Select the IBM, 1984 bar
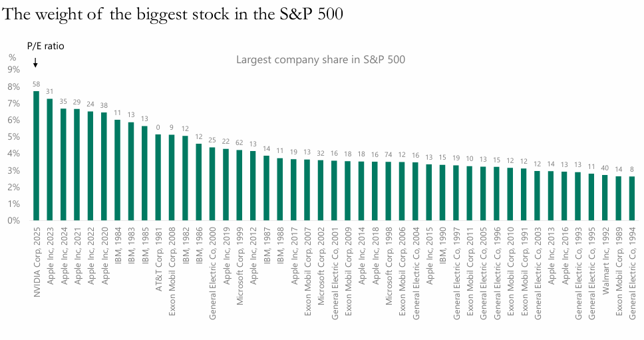 click(117, 170)
